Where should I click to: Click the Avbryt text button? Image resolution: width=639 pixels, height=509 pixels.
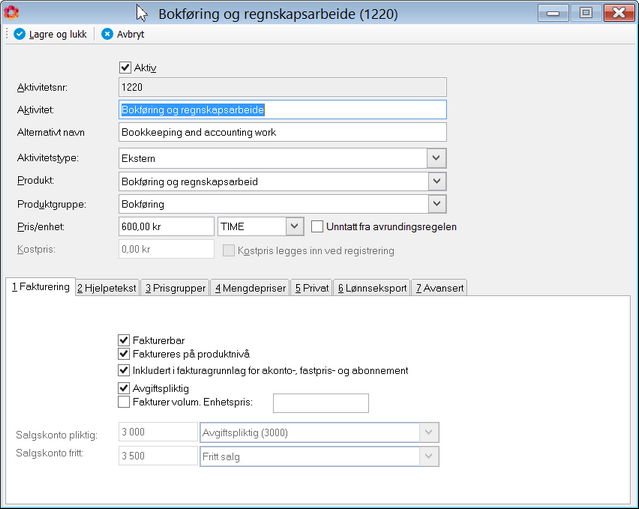tap(130, 35)
